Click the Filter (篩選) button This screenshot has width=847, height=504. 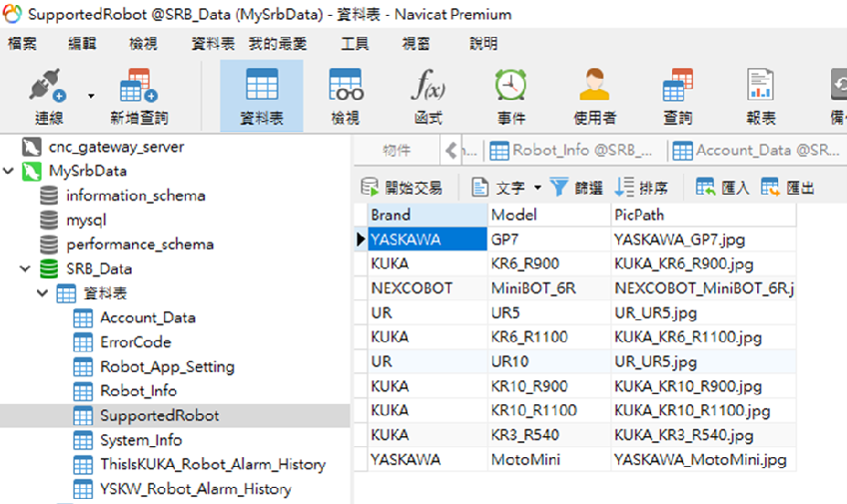tap(576, 188)
